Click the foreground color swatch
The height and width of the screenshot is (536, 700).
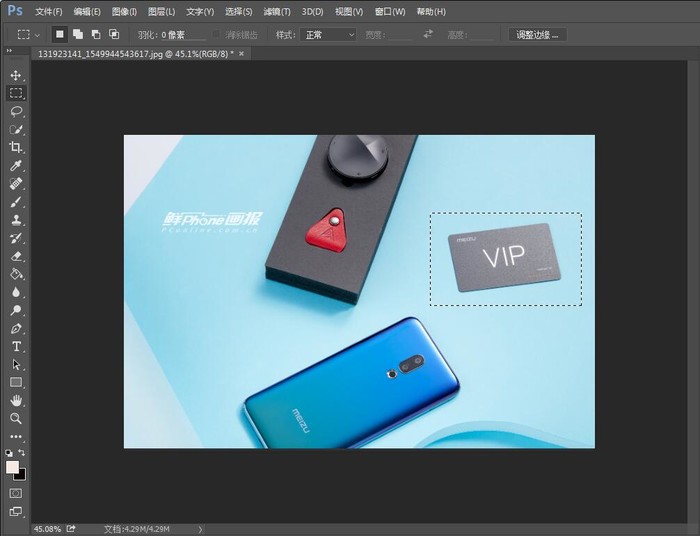pyautogui.click(x=12, y=467)
